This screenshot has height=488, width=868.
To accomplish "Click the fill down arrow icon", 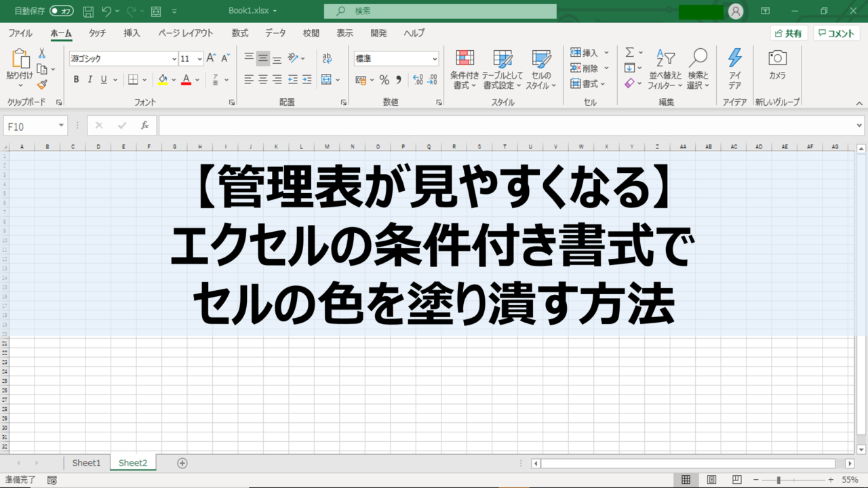I will pyautogui.click(x=629, y=68).
